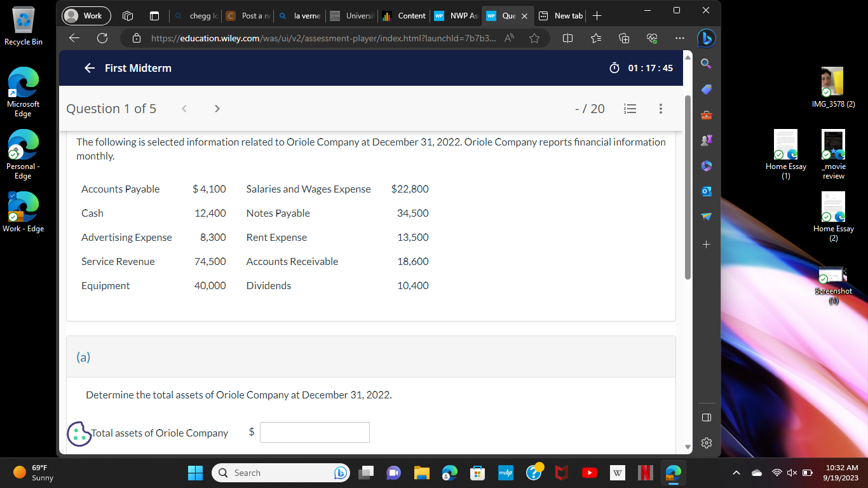
Task: Refresh the page in Edge
Action: pyautogui.click(x=102, y=39)
